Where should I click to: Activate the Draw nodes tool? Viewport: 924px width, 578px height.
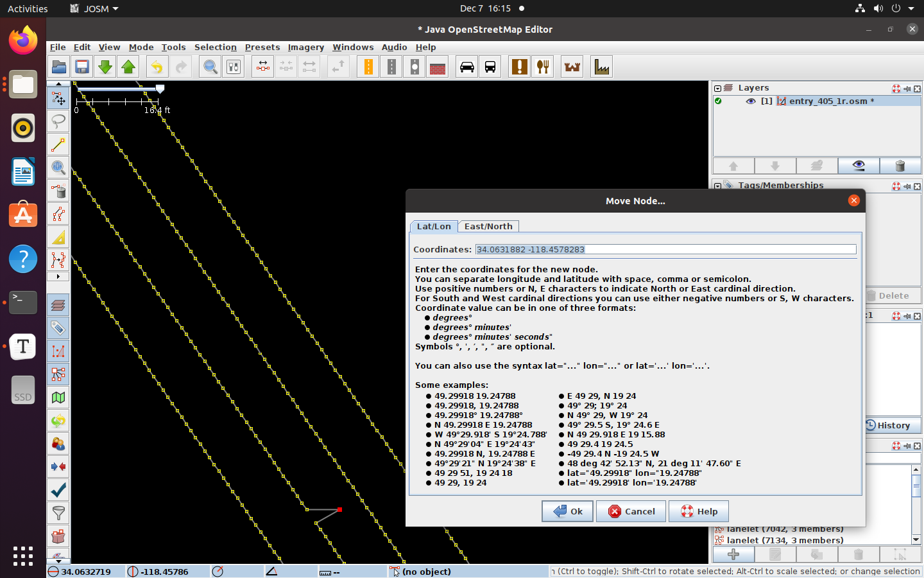click(58, 144)
